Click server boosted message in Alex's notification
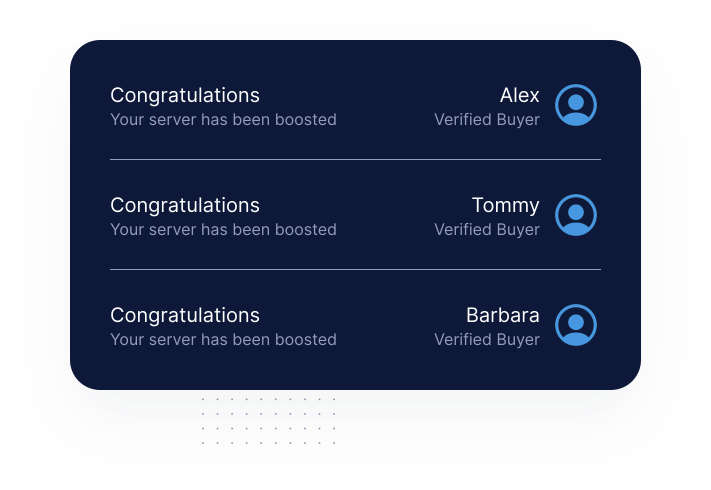The width and height of the screenshot is (711, 490). (223, 120)
